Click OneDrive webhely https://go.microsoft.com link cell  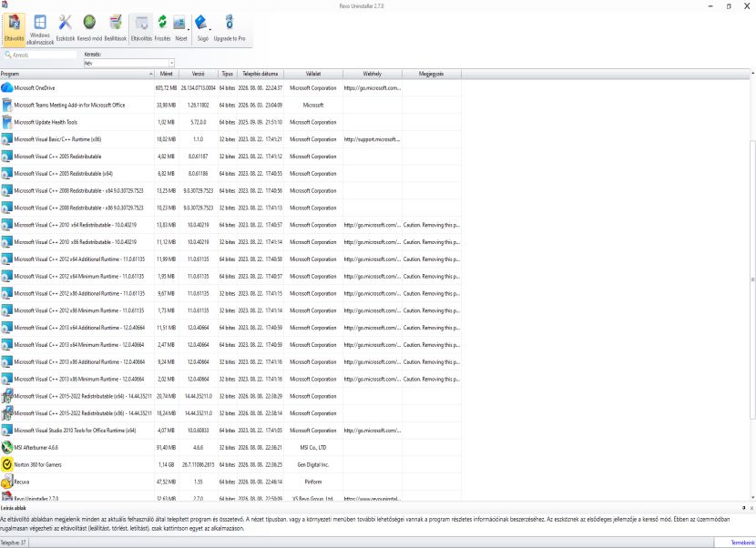point(373,87)
